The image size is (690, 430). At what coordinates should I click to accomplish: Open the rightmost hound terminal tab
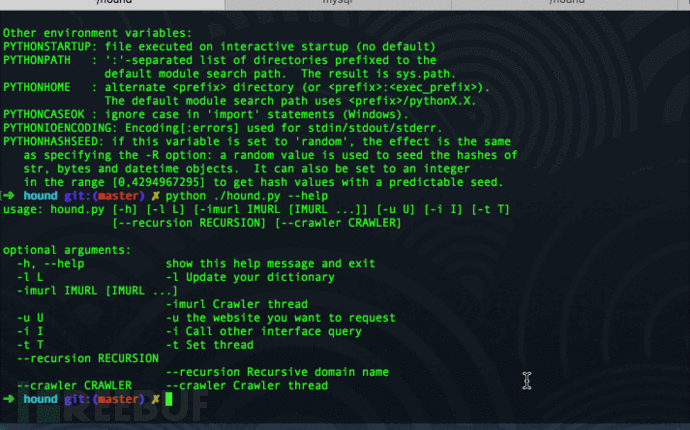tap(565, 4)
